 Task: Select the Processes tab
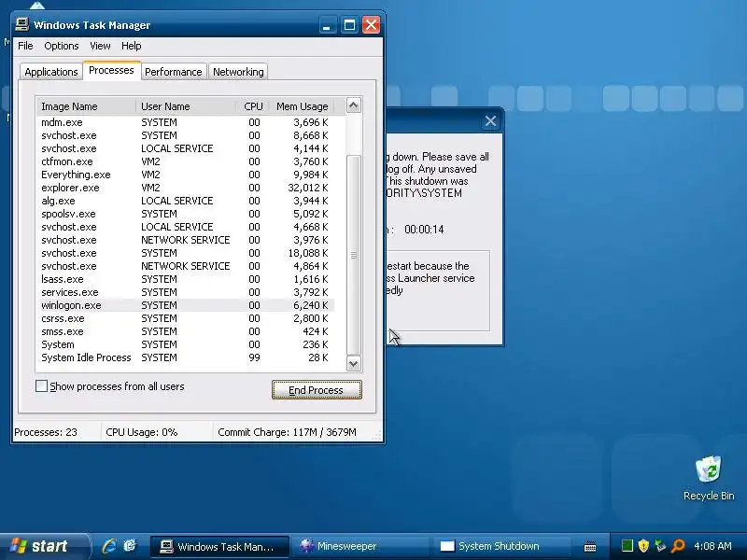coord(111,71)
